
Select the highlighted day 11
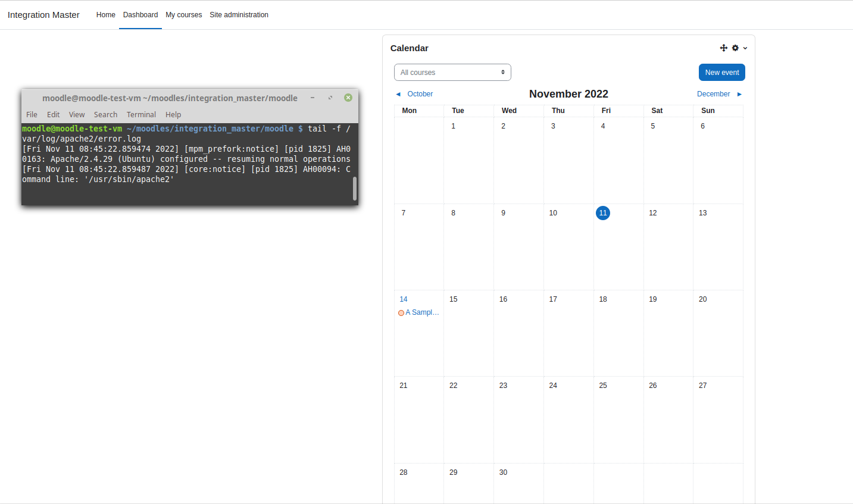click(x=603, y=213)
